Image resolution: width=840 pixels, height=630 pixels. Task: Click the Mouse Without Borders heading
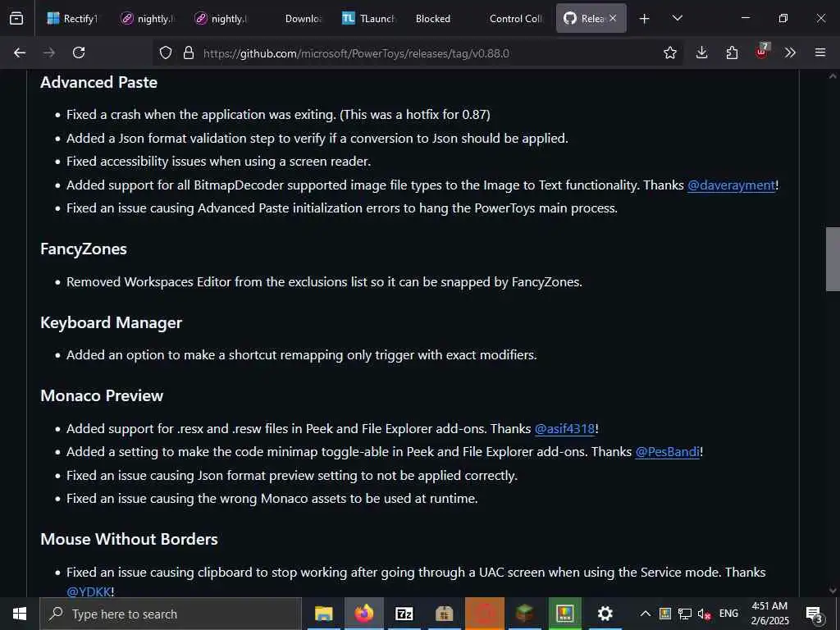point(129,540)
